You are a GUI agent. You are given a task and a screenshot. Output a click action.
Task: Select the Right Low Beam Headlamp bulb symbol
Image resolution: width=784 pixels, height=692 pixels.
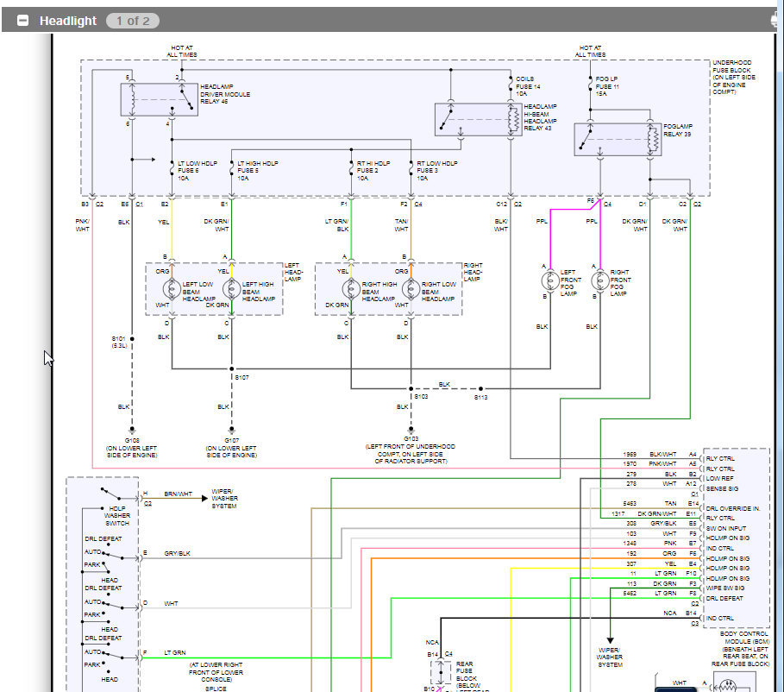[411, 289]
